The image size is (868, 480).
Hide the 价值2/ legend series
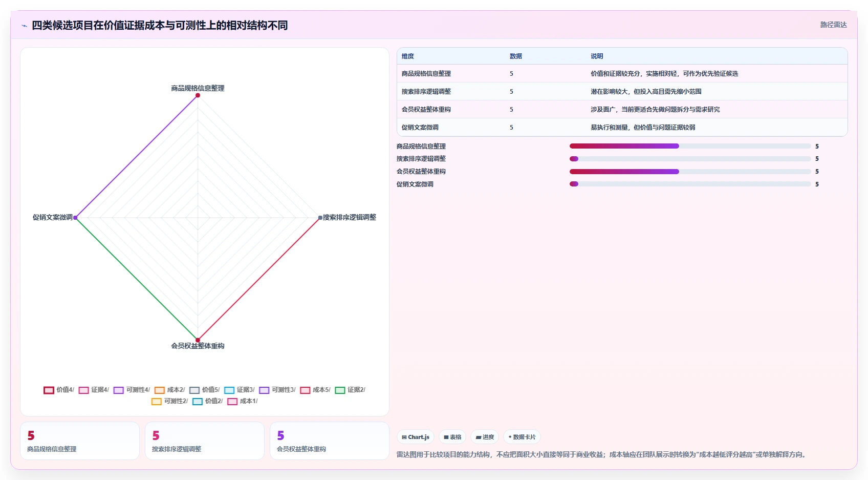(x=207, y=401)
